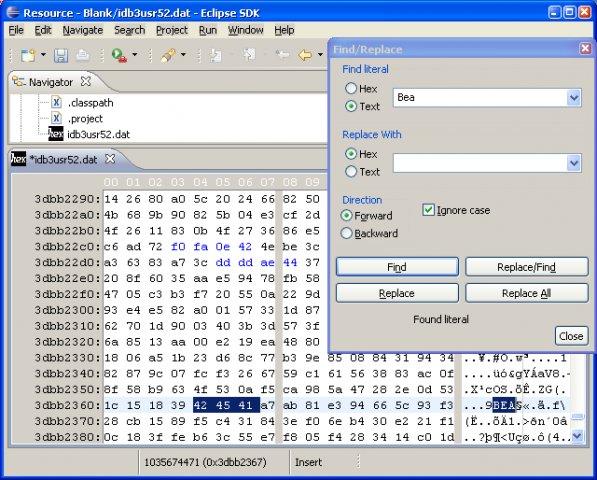
Task: Run External Tools via the green play icon
Action: click(119, 56)
